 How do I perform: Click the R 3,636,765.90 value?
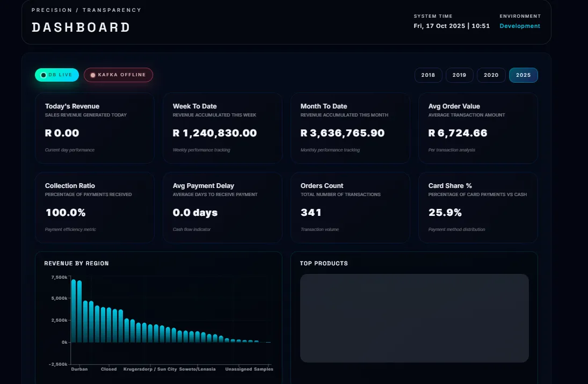click(x=343, y=133)
